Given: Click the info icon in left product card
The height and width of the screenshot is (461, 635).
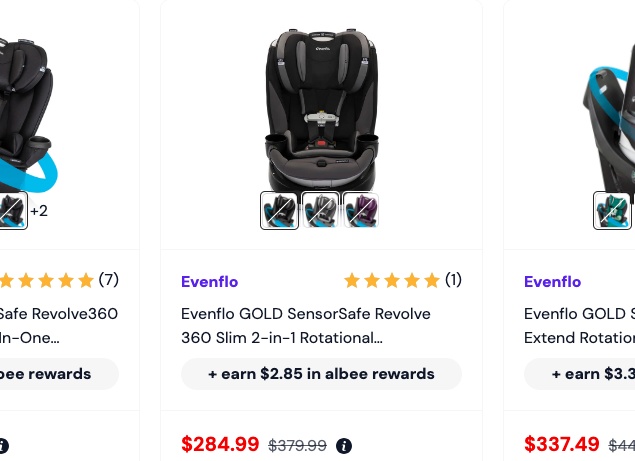Looking at the screenshot, I should point(4,446).
